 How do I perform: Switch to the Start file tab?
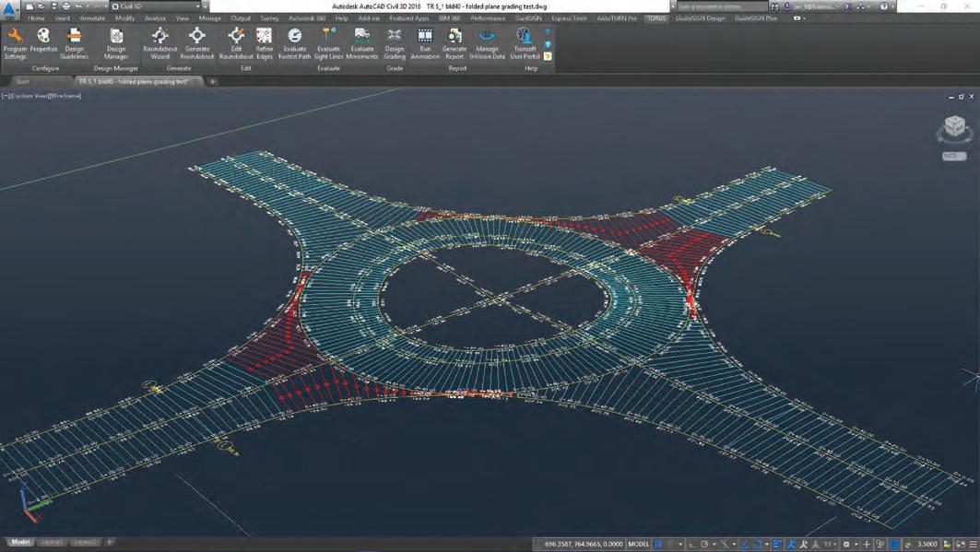[22, 81]
